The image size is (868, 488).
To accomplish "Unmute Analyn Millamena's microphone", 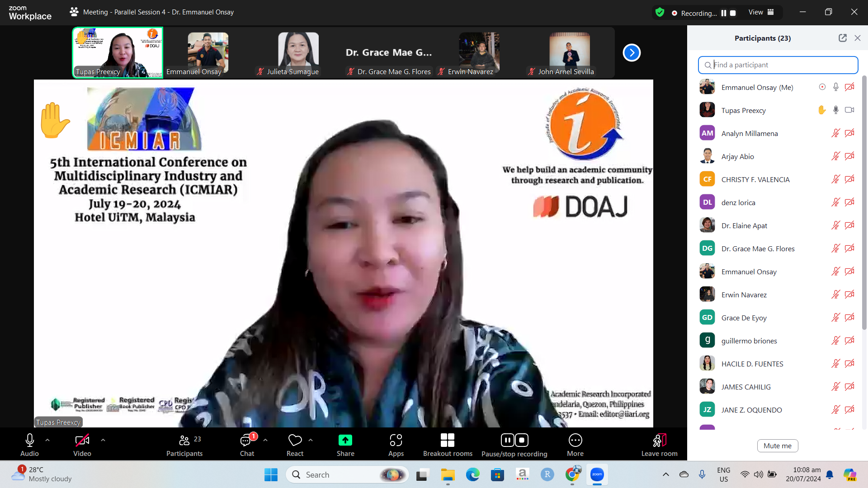I will (x=835, y=133).
